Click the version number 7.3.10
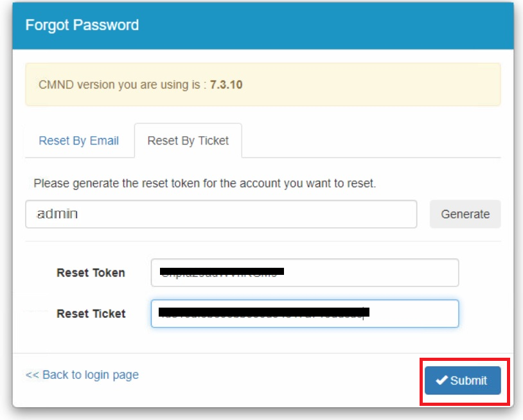 [x=226, y=84]
